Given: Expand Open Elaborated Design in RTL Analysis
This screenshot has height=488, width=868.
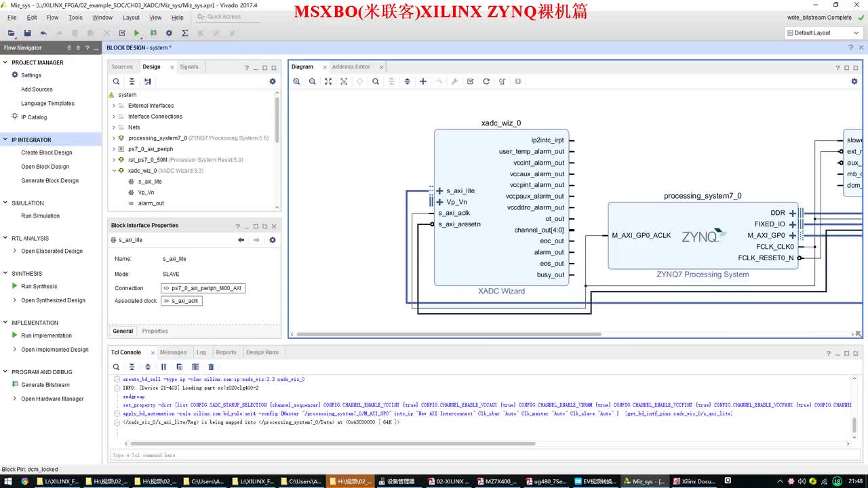Looking at the screenshot, I should coord(15,251).
